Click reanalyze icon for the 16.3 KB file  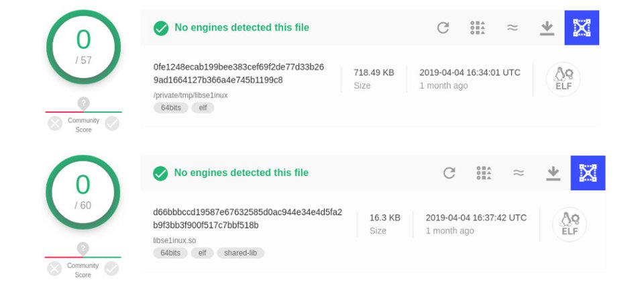coord(449,173)
